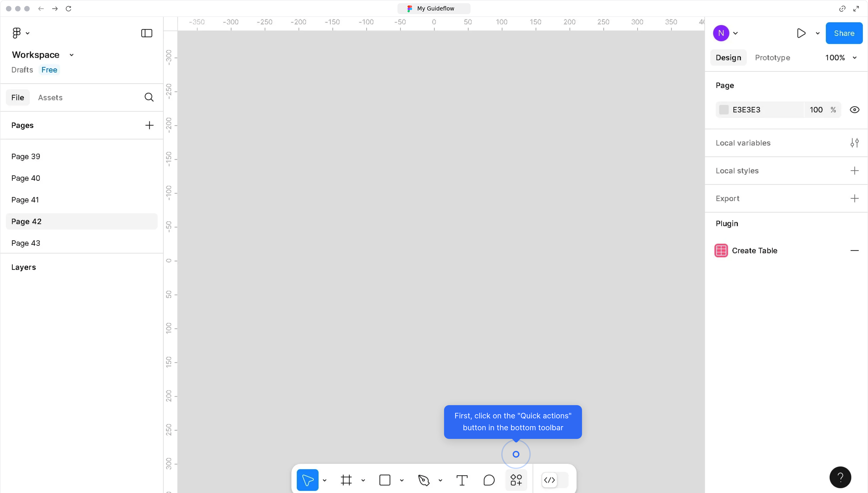This screenshot has height=493, width=868.
Task: Open the Comment tool
Action: (x=489, y=480)
